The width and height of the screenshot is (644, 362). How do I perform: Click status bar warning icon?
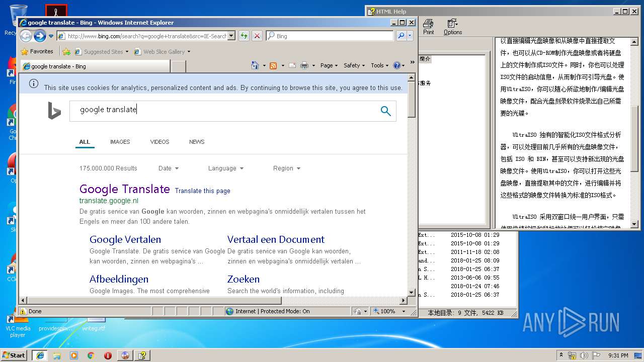point(23,311)
